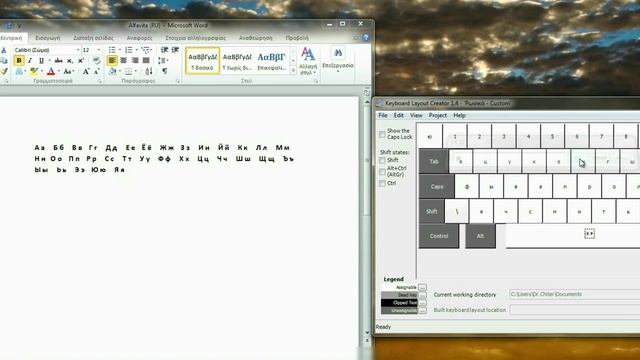The image size is (640, 360).
Task: Center the text in Word
Action: coord(123,60)
